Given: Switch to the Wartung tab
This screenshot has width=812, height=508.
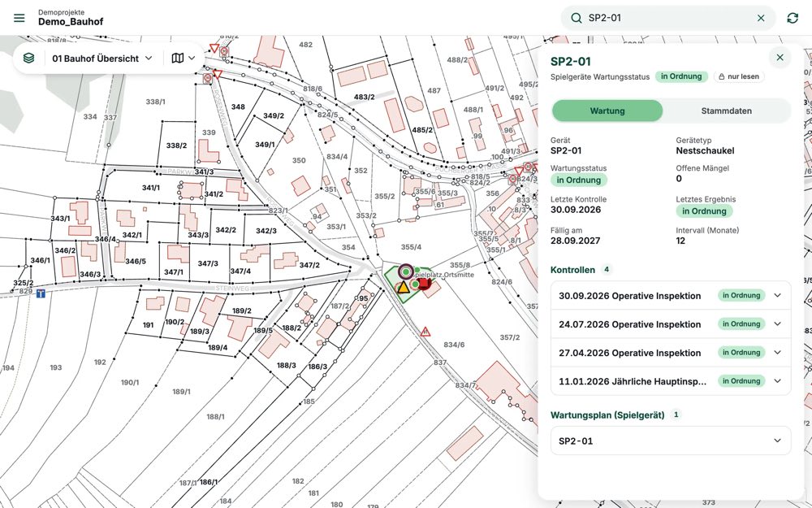Looking at the screenshot, I should (x=607, y=111).
